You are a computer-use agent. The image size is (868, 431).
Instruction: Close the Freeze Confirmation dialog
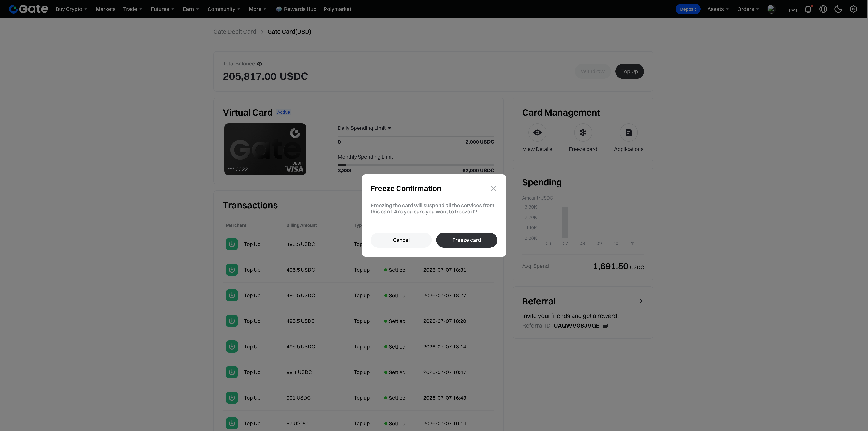[x=493, y=189]
